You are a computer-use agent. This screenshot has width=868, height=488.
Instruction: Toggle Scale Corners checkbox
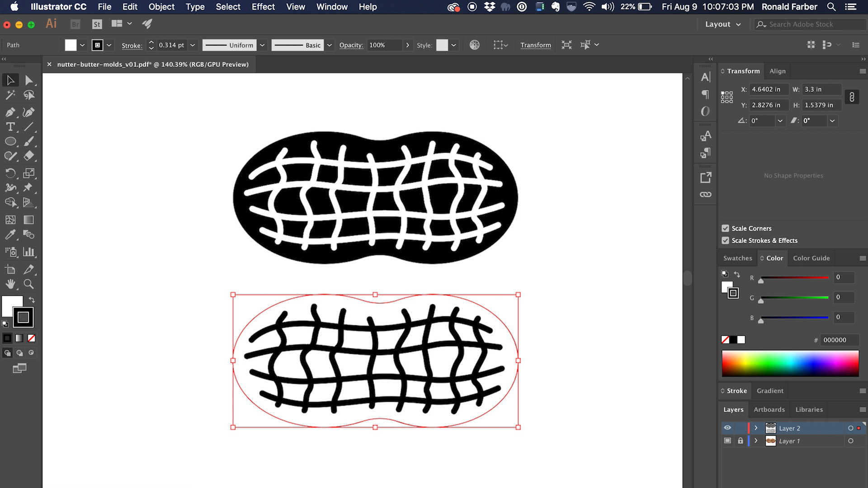(726, 228)
